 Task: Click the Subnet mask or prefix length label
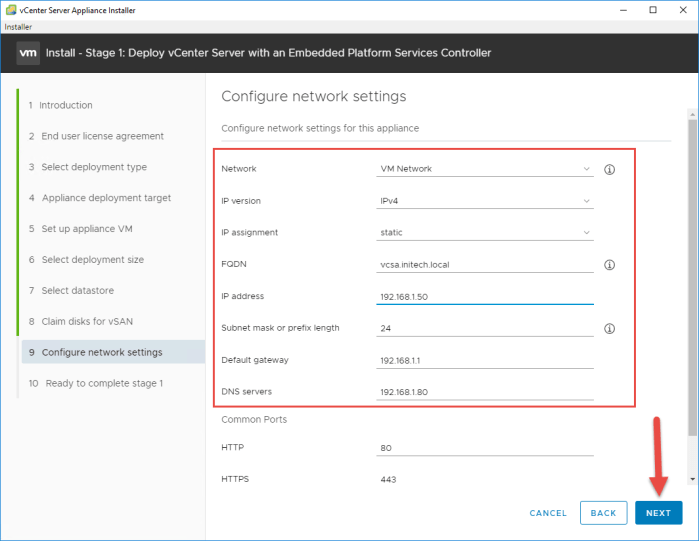(x=280, y=328)
